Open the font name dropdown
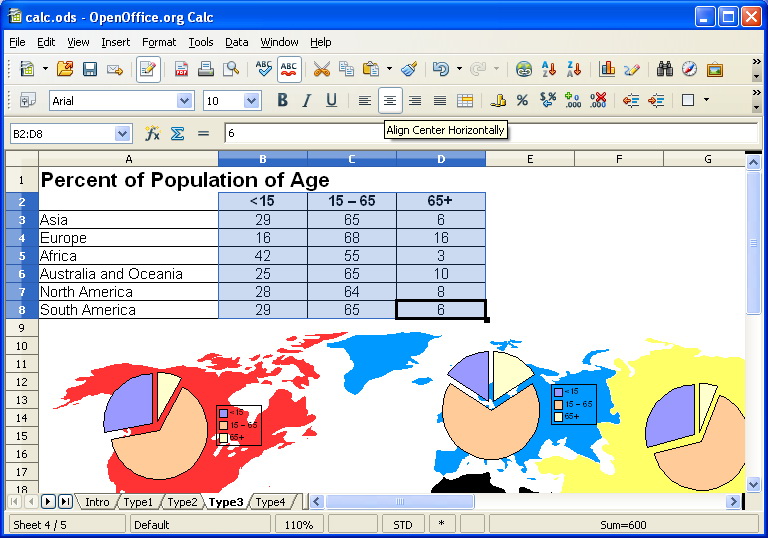The width and height of the screenshot is (768, 538). pos(184,100)
